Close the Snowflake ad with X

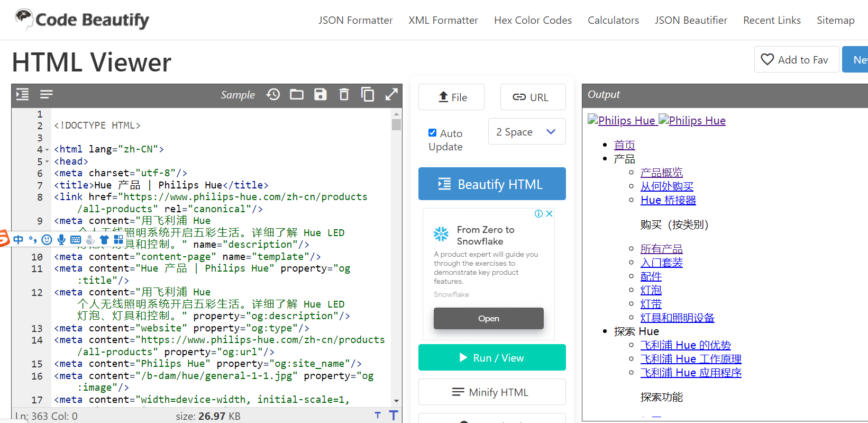point(550,214)
